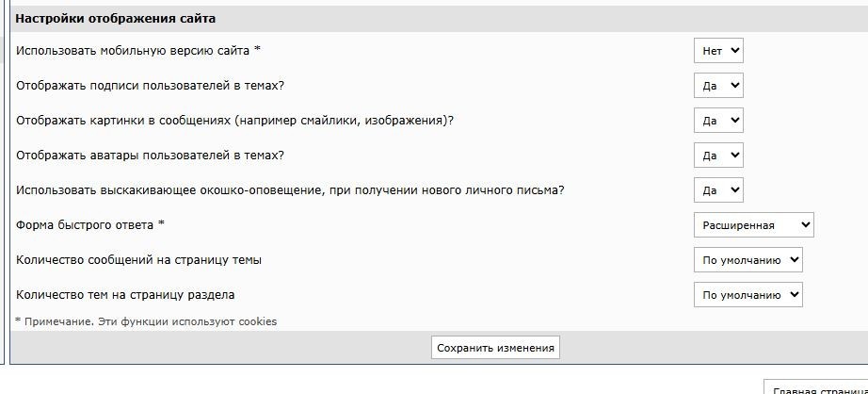The height and width of the screenshot is (394, 868).
Task: Open the mobile version site dropdown showing Нет
Action: coord(718,51)
